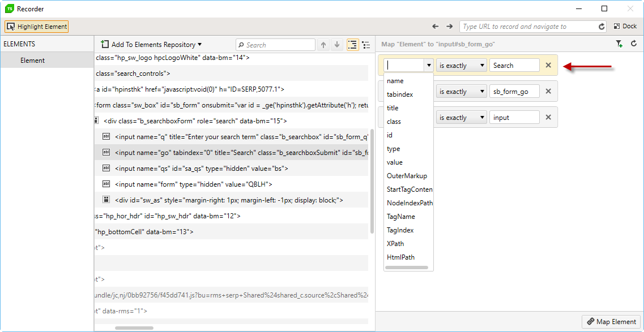The image size is (644, 332).
Task: Select the input name="q" node
Action: pos(242,136)
